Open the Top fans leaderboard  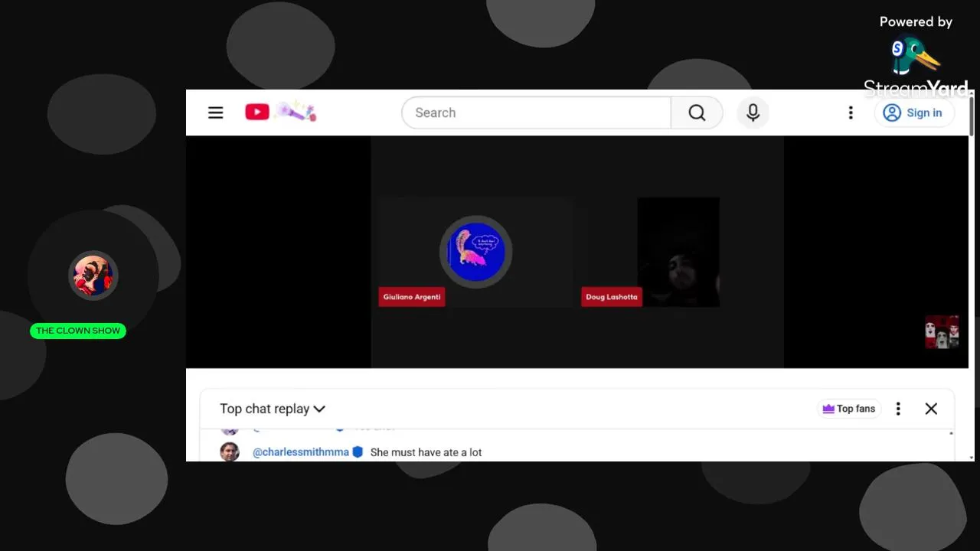click(x=849, y=409)
